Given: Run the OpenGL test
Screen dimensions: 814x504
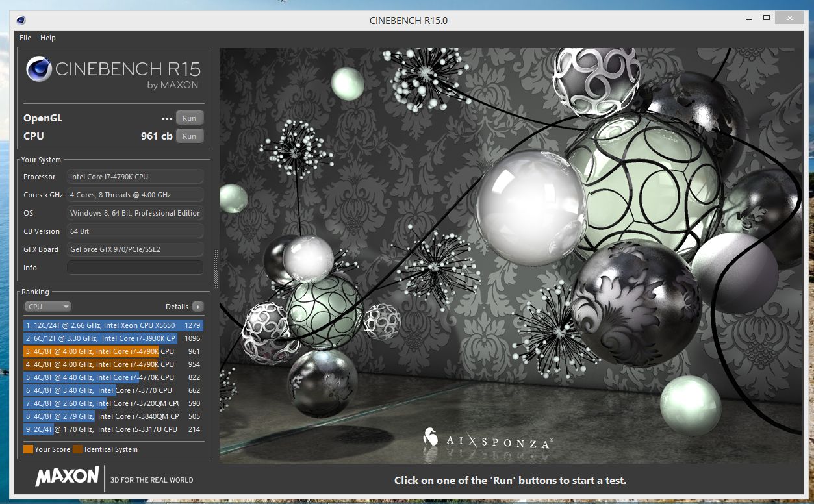Looking at the screenshot, I should pyautogui.click(x=190, y=118).
